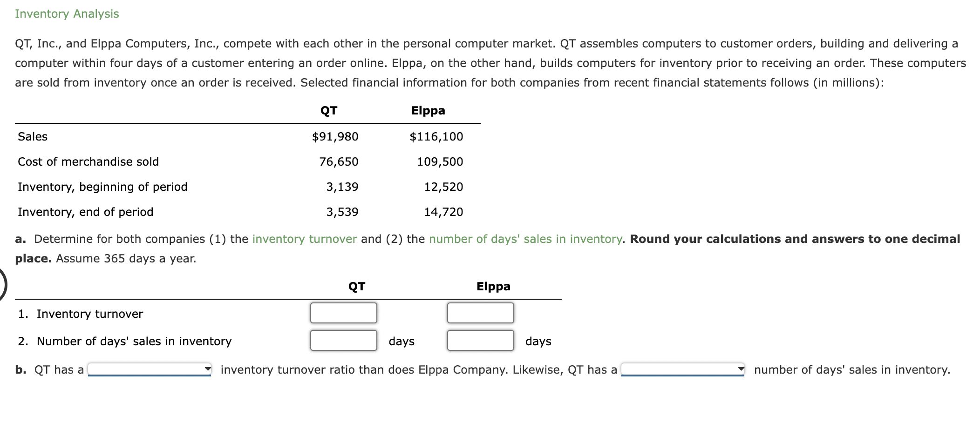Viewport: 980px width, 429px height.
Task: Click Elppa's number of days' sales input box
Action: pyautogui.click(x=480, y=341)
